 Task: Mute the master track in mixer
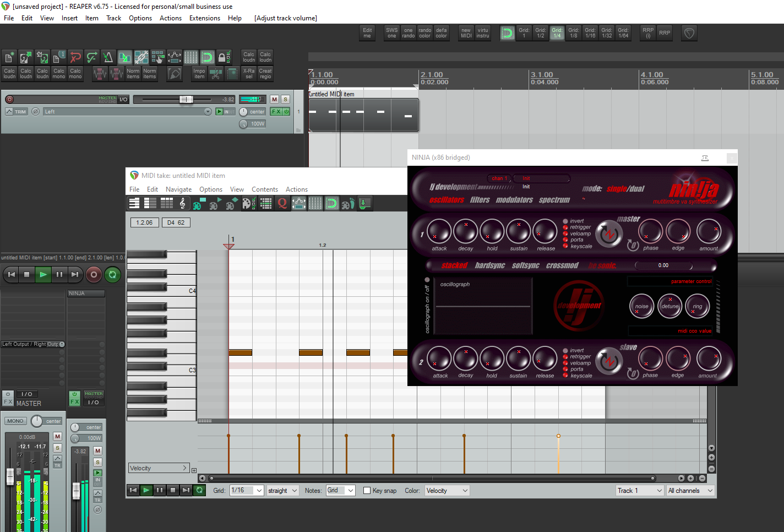[x=57, y=436]
